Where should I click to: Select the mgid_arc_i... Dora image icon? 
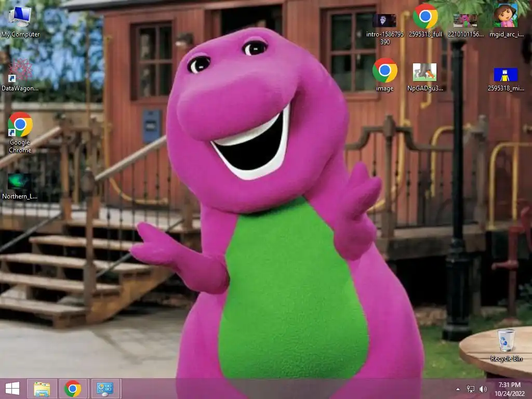coord(506,16)
